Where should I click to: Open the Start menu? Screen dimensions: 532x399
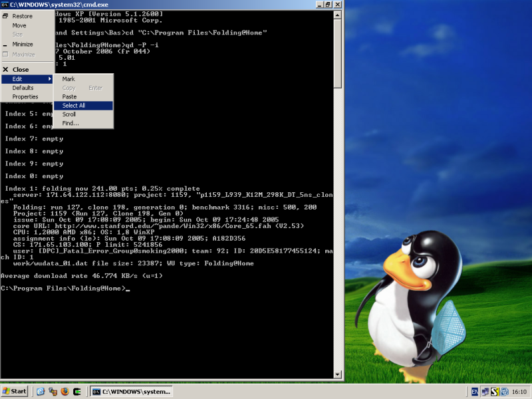(14, 392)
